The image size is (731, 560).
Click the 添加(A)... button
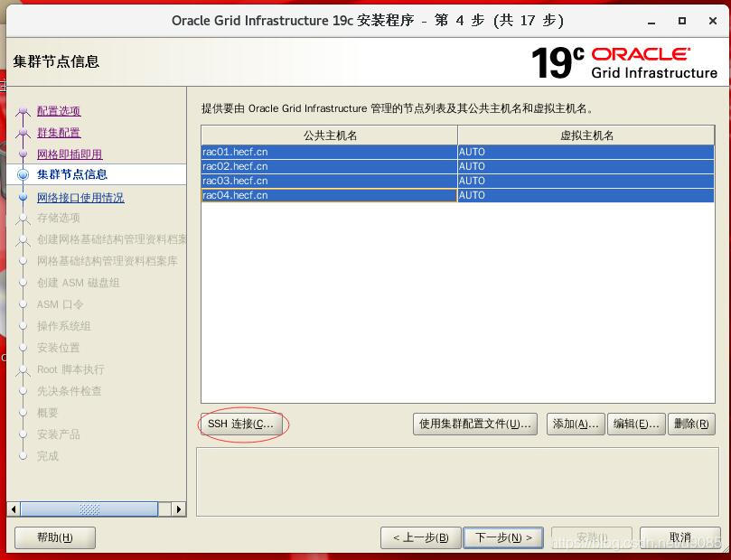click(x=576, y=424)
